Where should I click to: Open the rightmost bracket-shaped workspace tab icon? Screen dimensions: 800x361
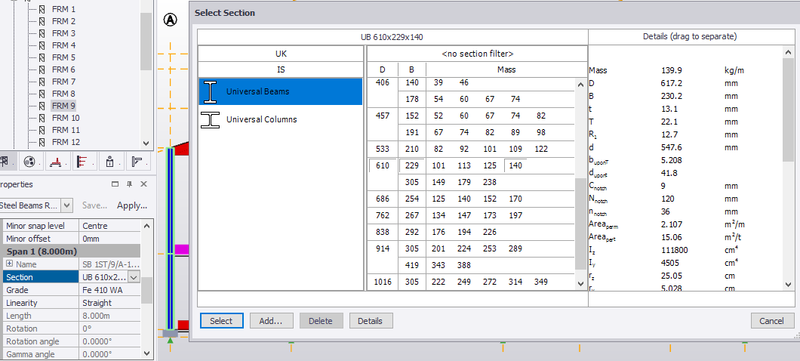click(136, 162)
